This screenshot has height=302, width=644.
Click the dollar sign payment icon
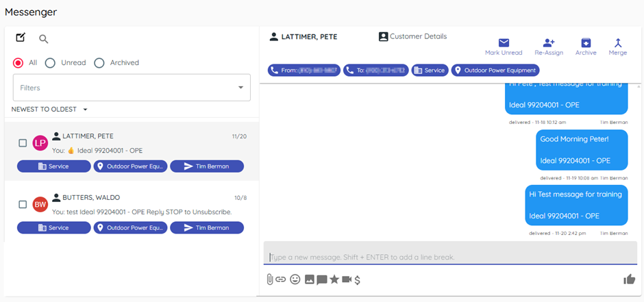pyautogui.click(x=358, y=279)
